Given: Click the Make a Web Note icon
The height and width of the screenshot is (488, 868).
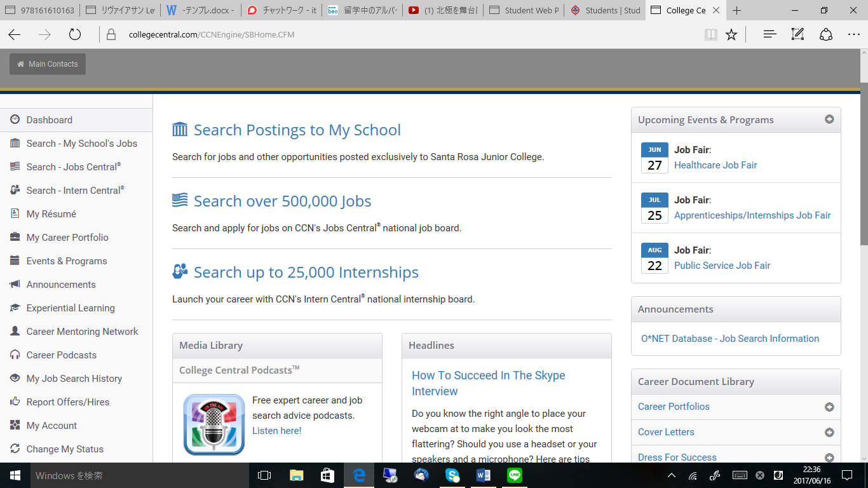Looking at the screenshot, I should [x=797, y=34].
